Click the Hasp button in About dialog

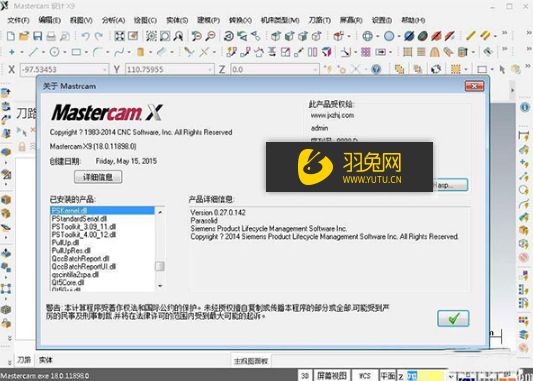point(450,185)
